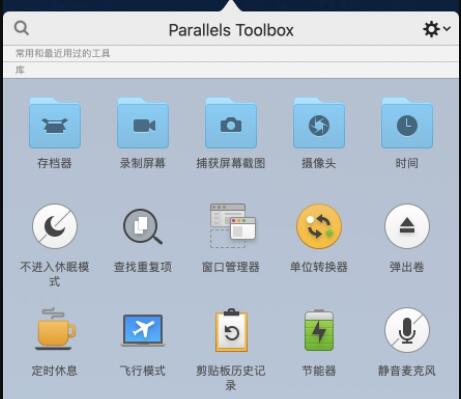Image resolution: width=461 pixels, height=399 pixels.
Task: Click the 静音麦克风 label text
Action: click(407, 370)
